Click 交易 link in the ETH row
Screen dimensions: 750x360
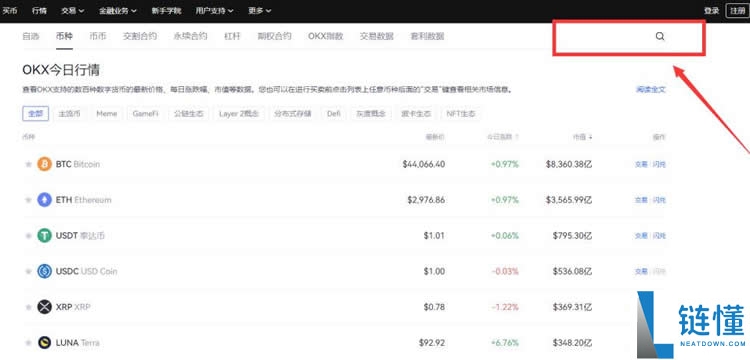[x=641, y=200]
